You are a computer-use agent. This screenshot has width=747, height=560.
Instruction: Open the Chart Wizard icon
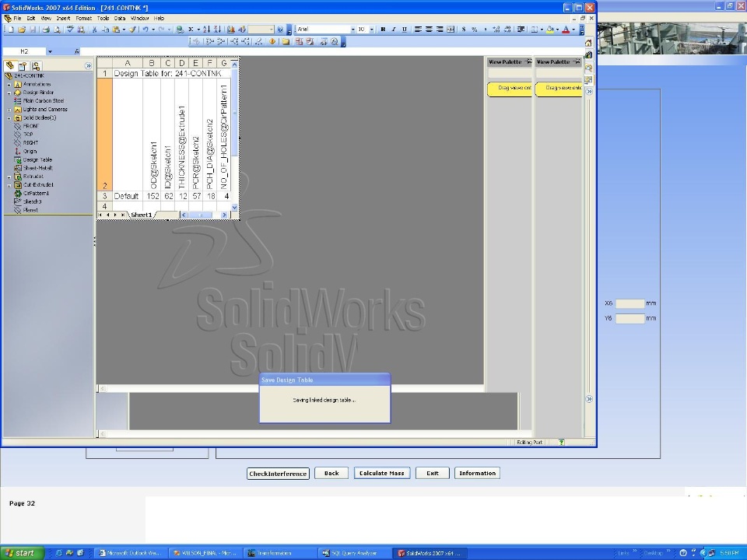pos(231,30)
